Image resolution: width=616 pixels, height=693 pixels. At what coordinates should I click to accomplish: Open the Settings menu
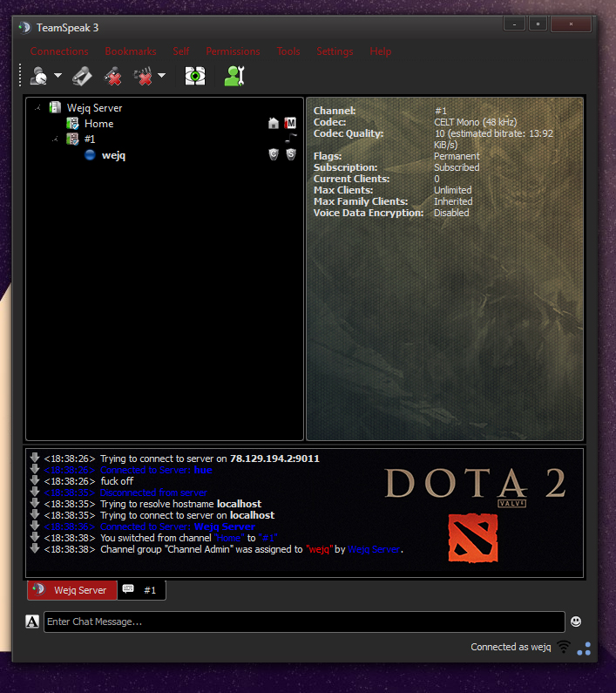tap(335, 51)
